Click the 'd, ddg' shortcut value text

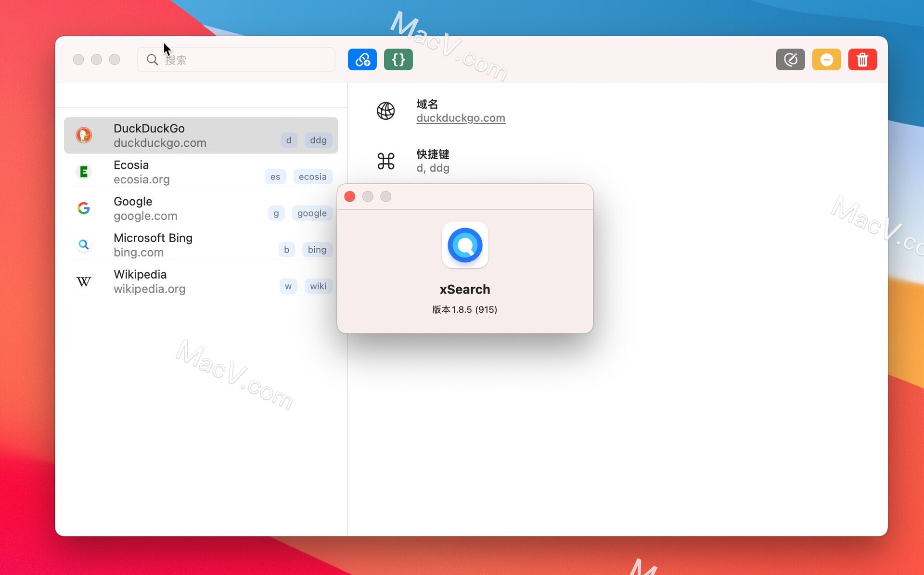(433, 168)
